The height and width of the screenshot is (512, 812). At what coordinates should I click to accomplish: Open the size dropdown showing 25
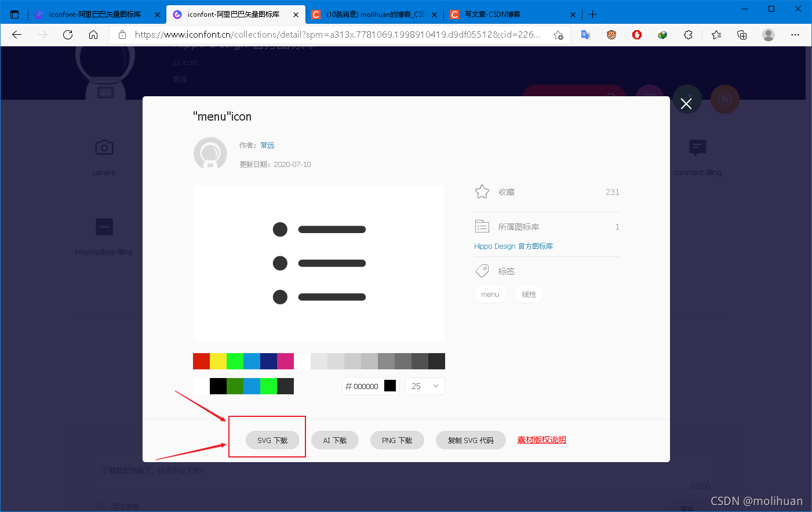(425, 386)
